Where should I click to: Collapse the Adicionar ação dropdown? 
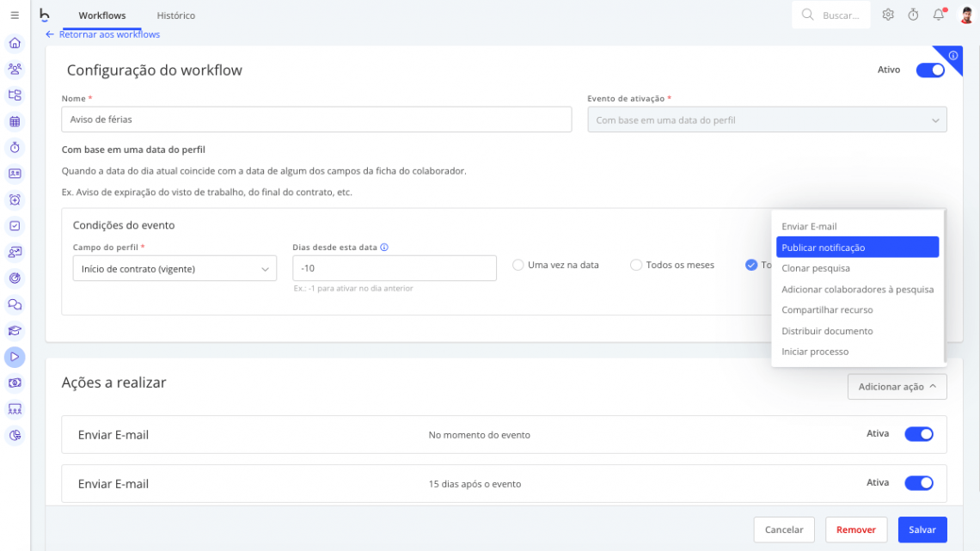pos(897,386)
